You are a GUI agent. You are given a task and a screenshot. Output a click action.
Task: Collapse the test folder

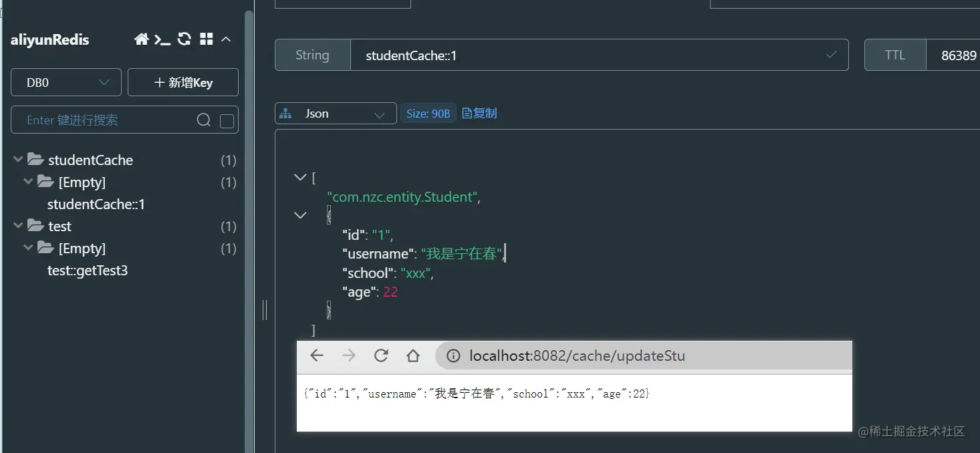coord(17,226)
